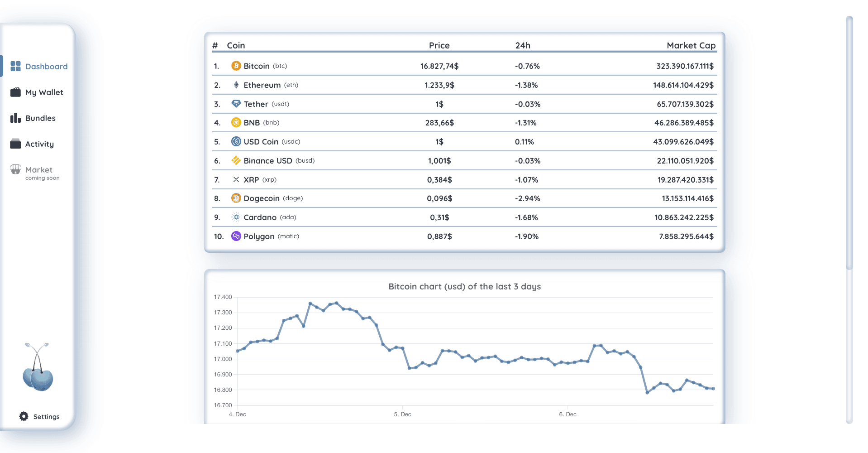Click the 4. Dec axis label
The width and height of the screenshot is (868, 453).
pos(238,414)
